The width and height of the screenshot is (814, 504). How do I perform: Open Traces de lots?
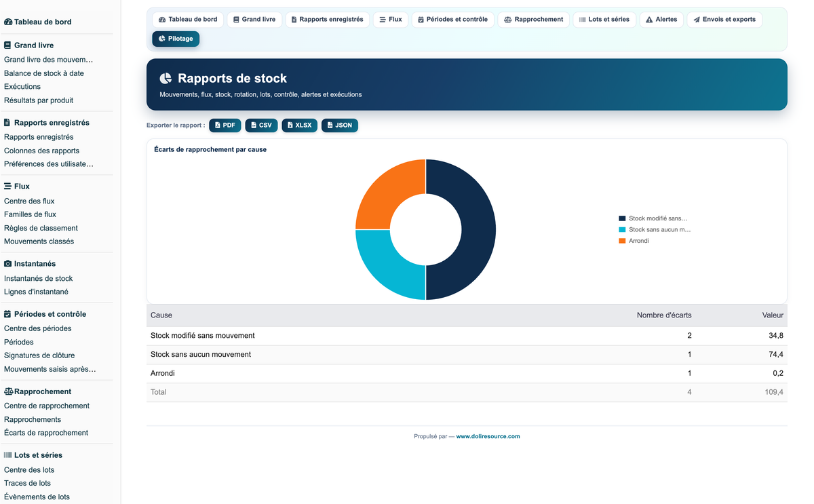click(x=27, y=483)
